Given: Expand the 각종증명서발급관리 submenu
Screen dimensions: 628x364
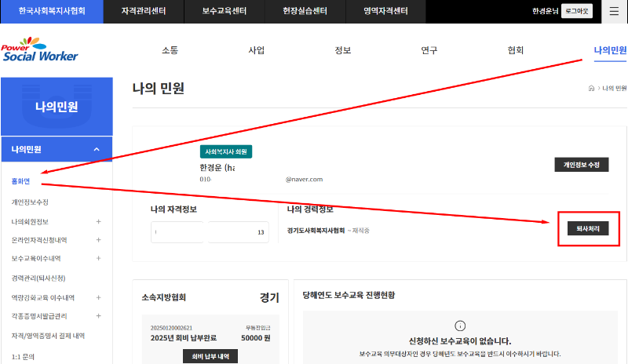Looking at the screenshot, I should coord(98,316).
